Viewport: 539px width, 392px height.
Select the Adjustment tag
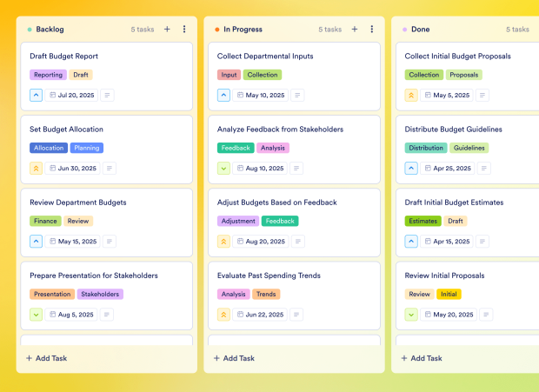pyautogui.click(x=238, y=222)
